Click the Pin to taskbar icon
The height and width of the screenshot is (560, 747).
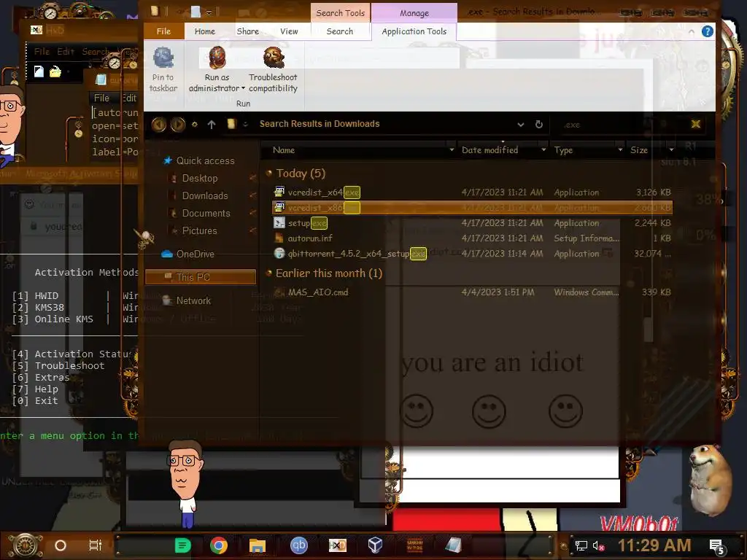163,58
